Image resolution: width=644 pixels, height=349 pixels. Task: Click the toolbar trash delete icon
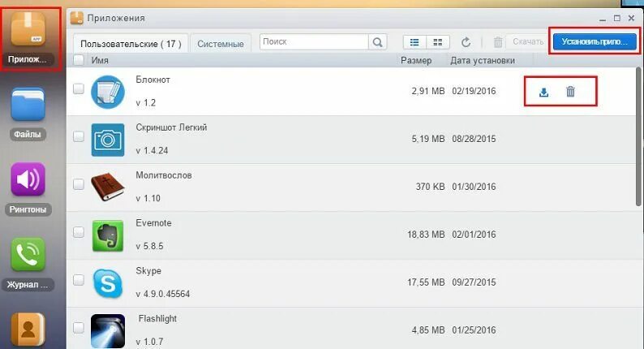498,42
